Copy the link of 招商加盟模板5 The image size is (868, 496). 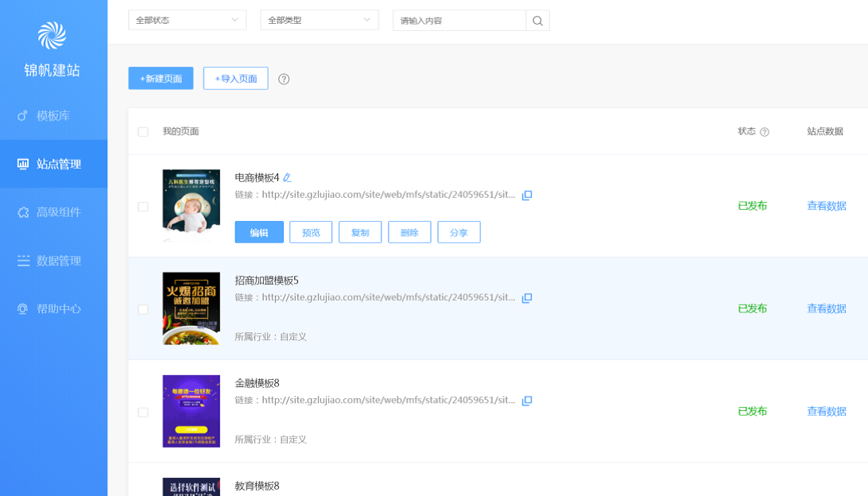tap(527, 298)
